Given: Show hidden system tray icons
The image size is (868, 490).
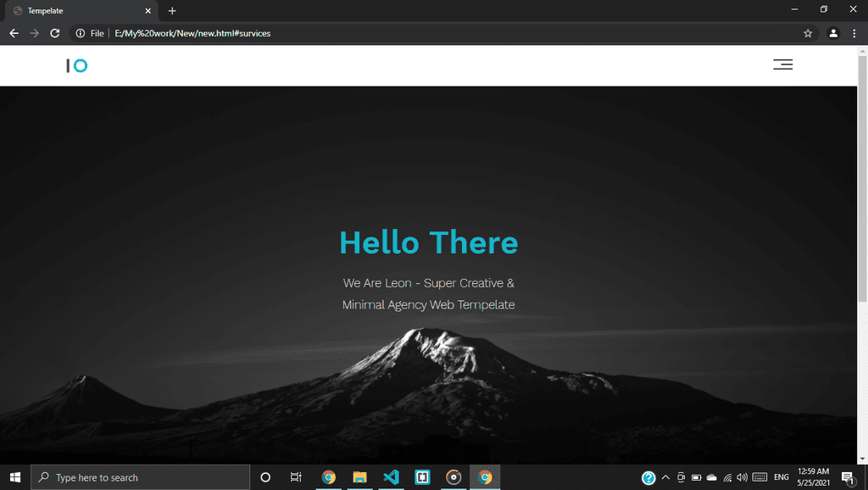Looking at the screenshot, I should coord(665,477).
